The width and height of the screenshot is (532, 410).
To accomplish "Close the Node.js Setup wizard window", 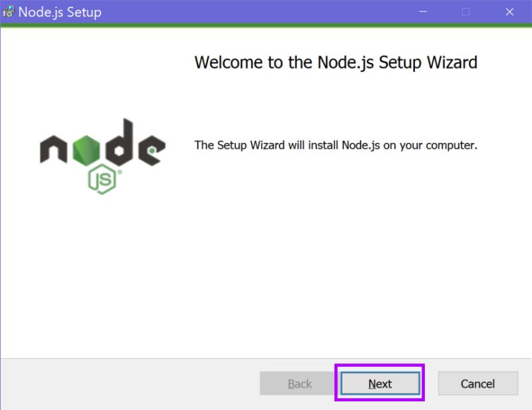I will click(509, 11).
